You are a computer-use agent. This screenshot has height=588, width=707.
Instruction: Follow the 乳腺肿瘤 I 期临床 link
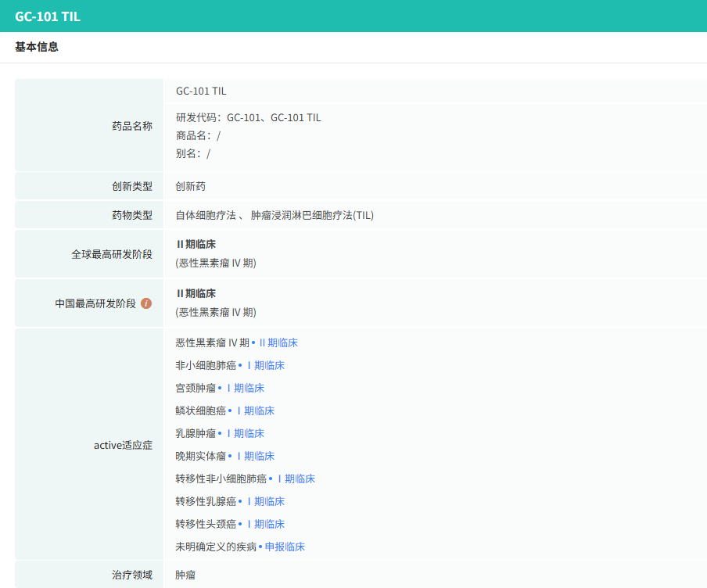pos(245,433)
